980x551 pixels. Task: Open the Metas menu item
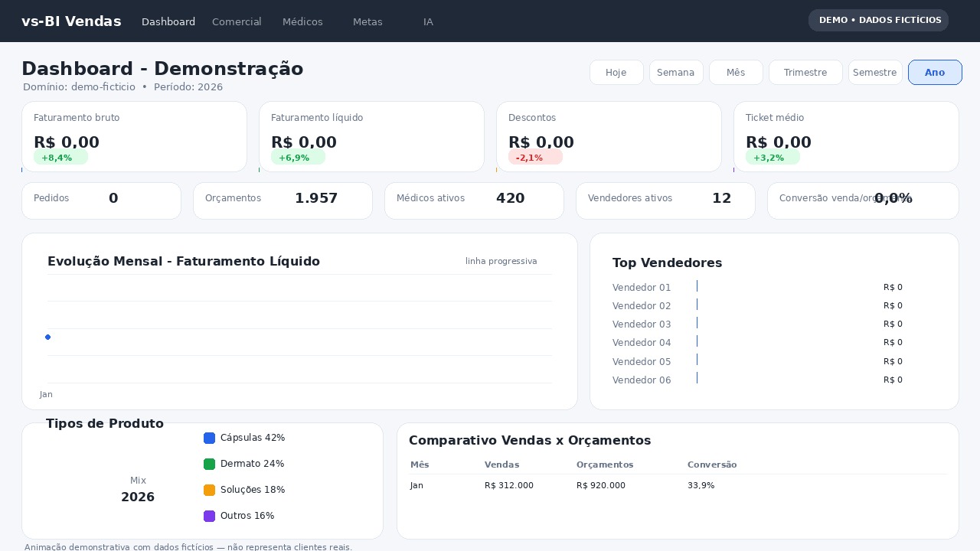click(367, 21)
